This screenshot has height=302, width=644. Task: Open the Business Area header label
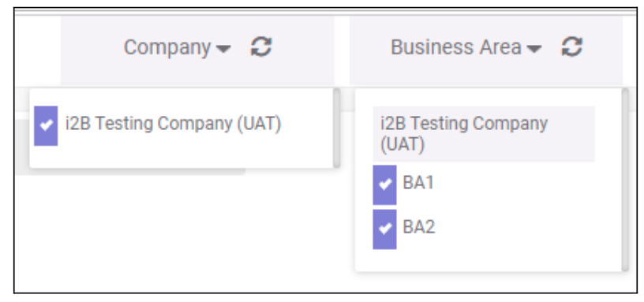click(x=456, y=47)
